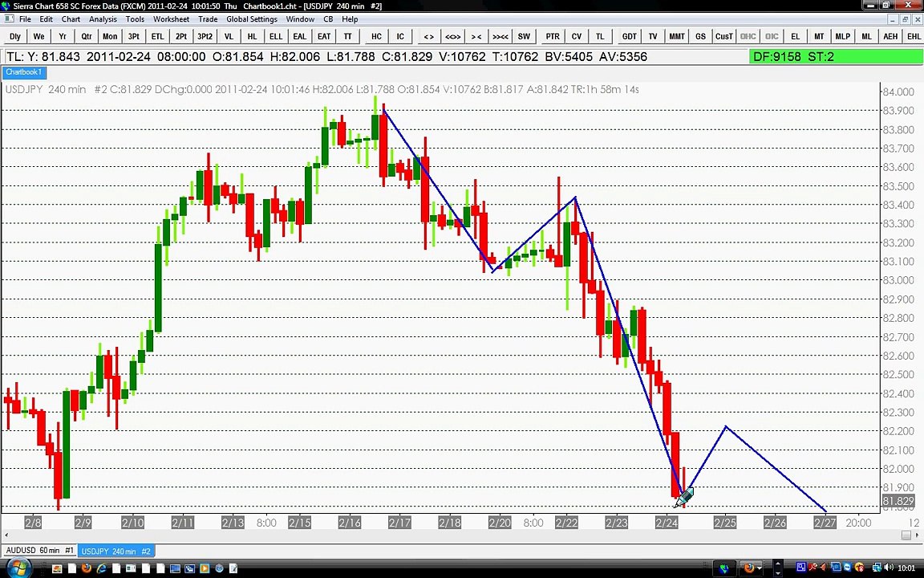Click the AEH toolbar button
The image size is (924, 578).
tap(890, 37)
